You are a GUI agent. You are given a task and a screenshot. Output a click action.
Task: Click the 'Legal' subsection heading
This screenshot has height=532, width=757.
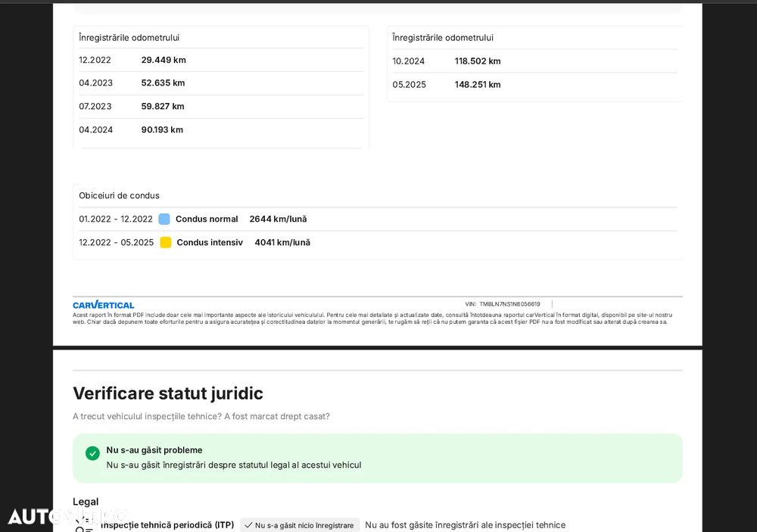(x=86, y=502)
